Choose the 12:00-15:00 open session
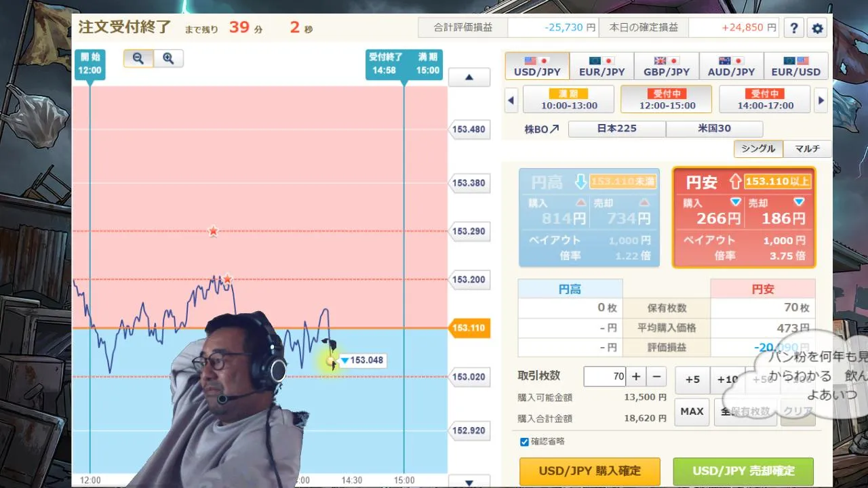868x488 pixels. [x=667, y=99]
